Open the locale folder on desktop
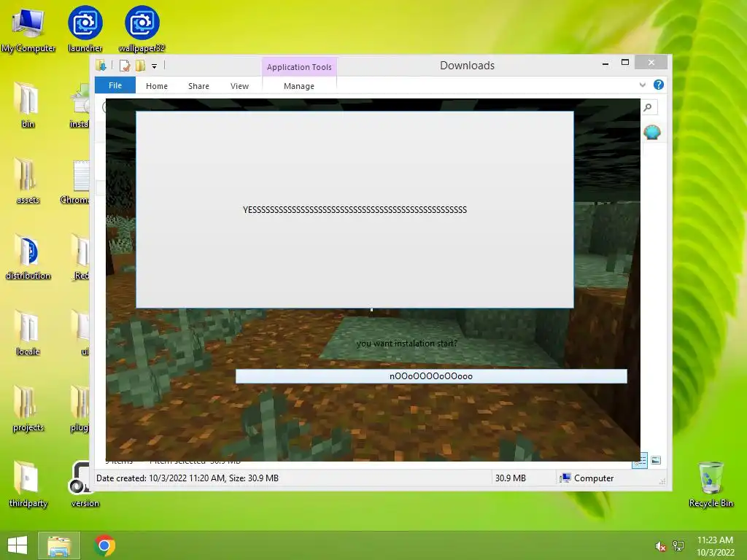Viewport: 747px width, 560px height. pyautogui.click(x=28, y=332)
